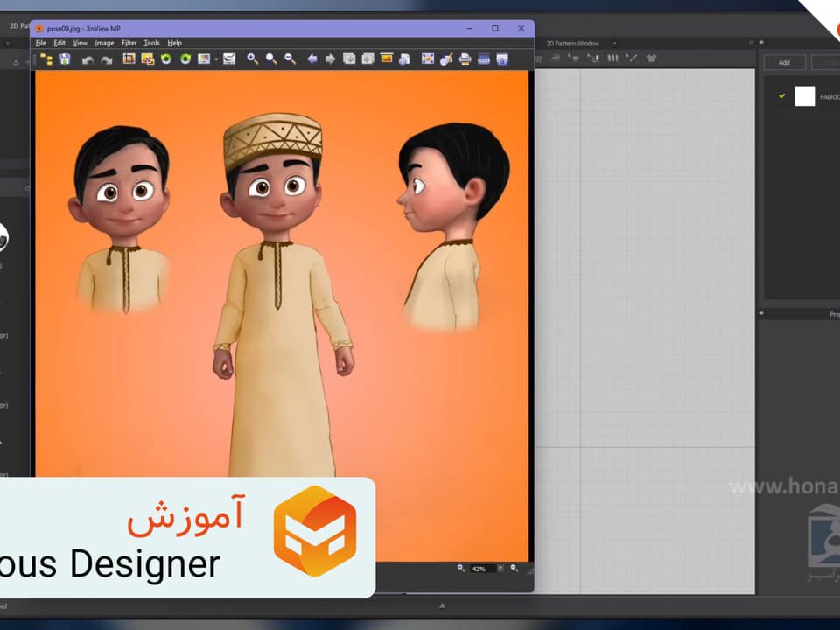
Task: Click the Scan icon in XnView toolbar
Action: [484, 59]
